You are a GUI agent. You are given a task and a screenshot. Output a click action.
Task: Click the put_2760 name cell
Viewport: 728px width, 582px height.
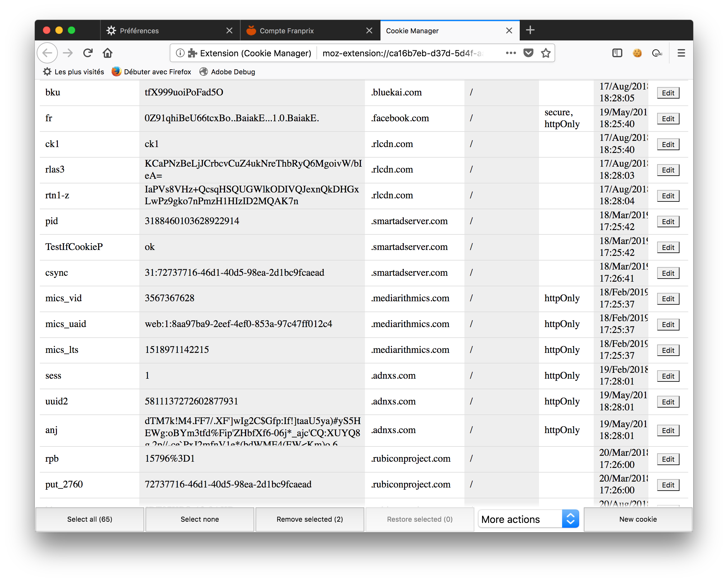point(90,484)
